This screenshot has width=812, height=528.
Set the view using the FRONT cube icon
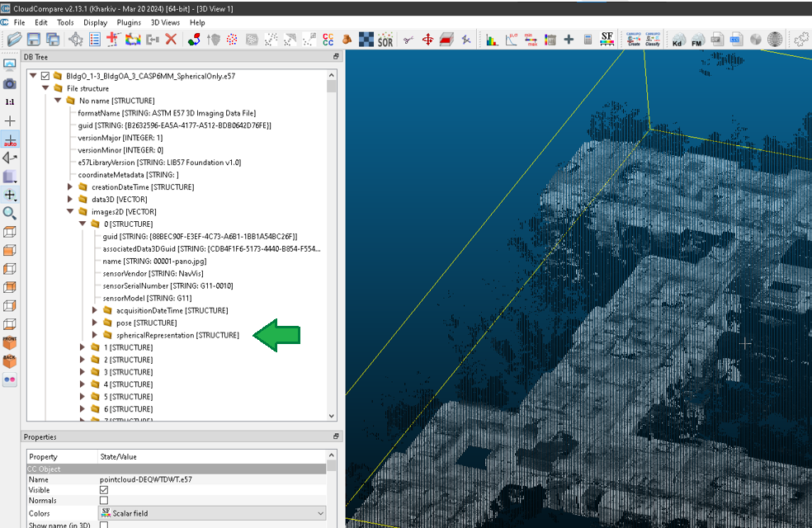coord(10,342)
